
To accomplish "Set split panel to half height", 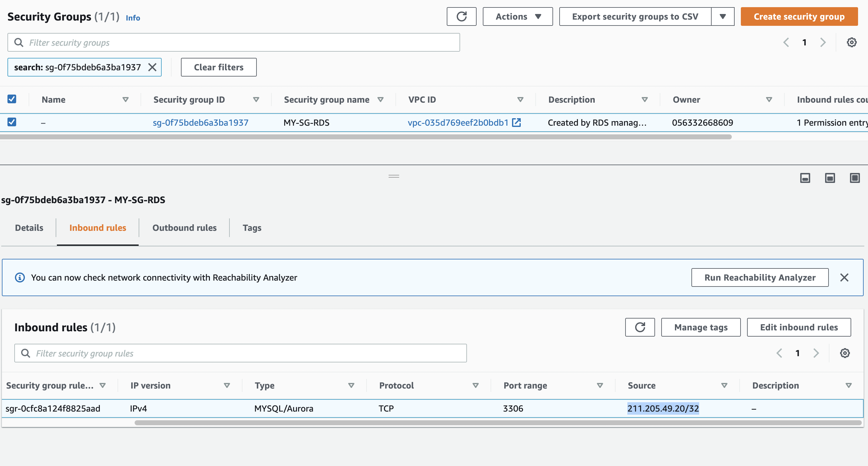I will coord(829,178).
